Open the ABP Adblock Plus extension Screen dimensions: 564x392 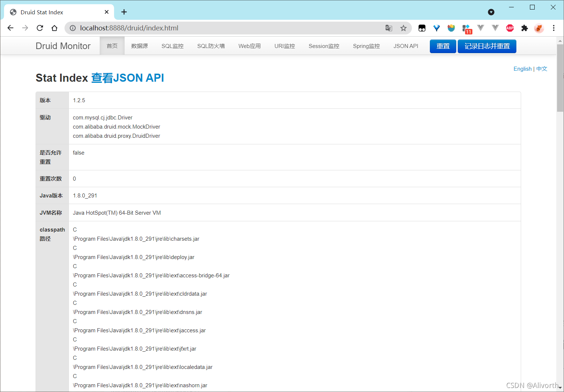tap(510, 28)
